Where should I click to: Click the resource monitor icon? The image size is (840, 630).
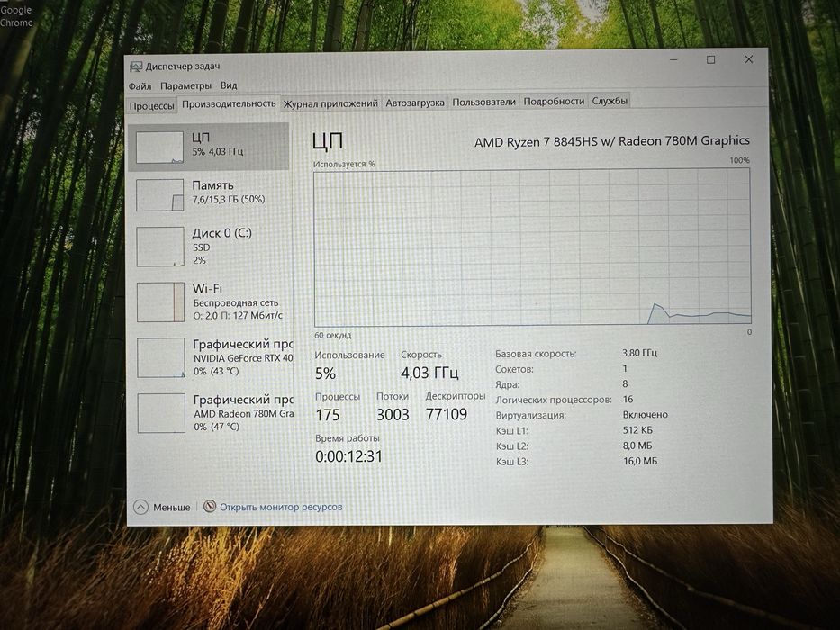pos(210,506)
